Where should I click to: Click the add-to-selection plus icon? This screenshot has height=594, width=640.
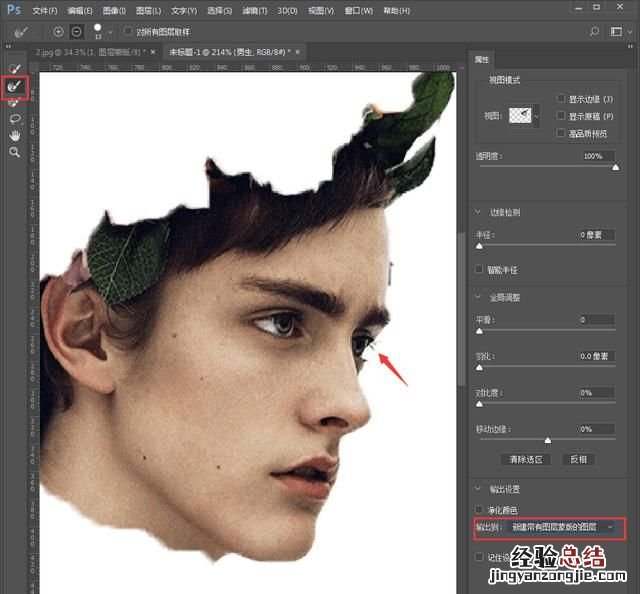(x=58, y=32)
